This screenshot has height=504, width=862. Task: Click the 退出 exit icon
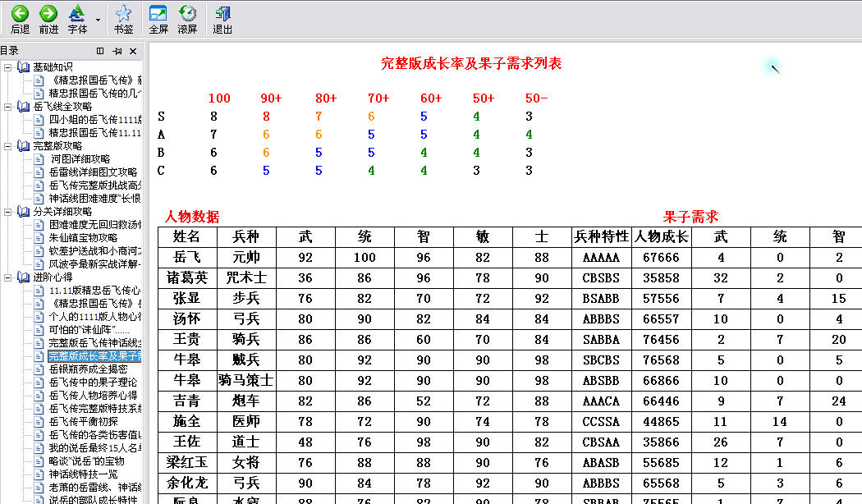click(x=222, y=14)
